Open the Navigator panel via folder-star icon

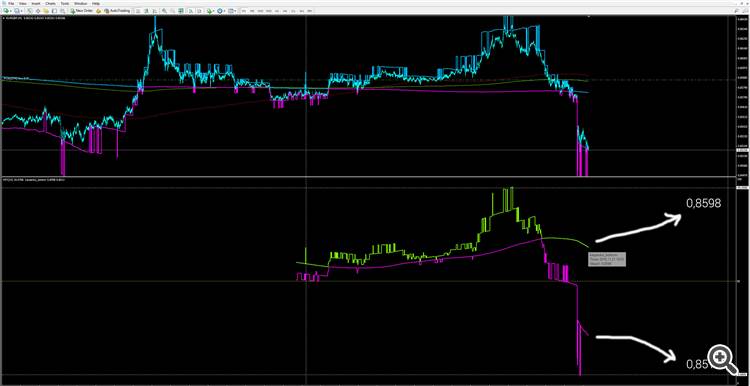coord(45,11)
